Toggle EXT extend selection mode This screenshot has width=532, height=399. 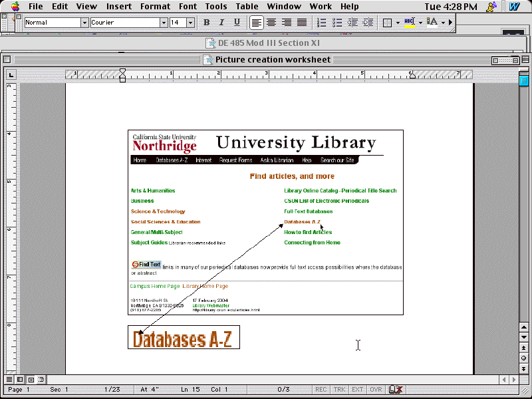[357, 390]
